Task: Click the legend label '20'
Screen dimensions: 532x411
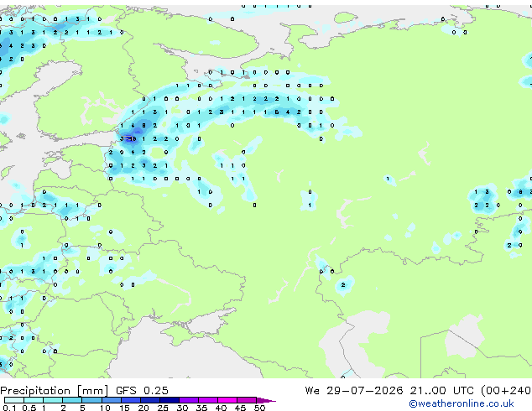Action: point(143,408)
